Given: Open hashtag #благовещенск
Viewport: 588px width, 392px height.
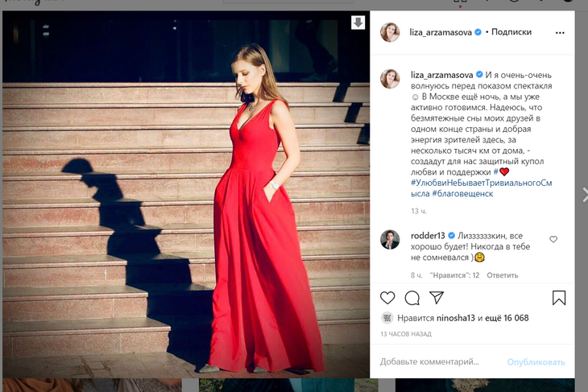Looking at the screenshot, I should click(466, 194).
